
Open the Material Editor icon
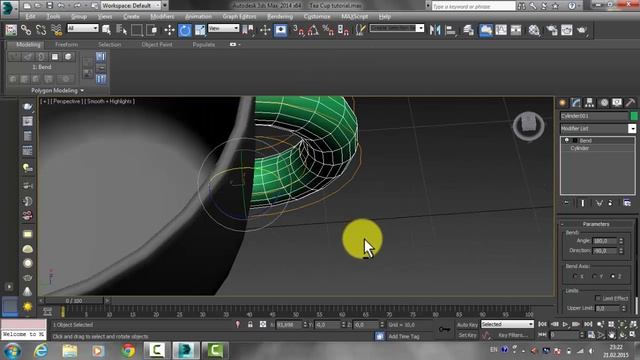[534, 30]
